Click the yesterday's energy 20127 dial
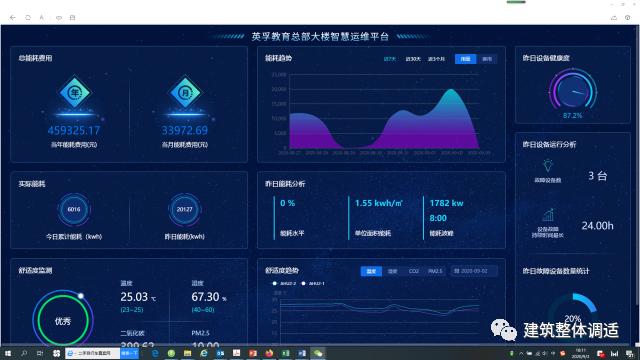 (x=184, y=209)
